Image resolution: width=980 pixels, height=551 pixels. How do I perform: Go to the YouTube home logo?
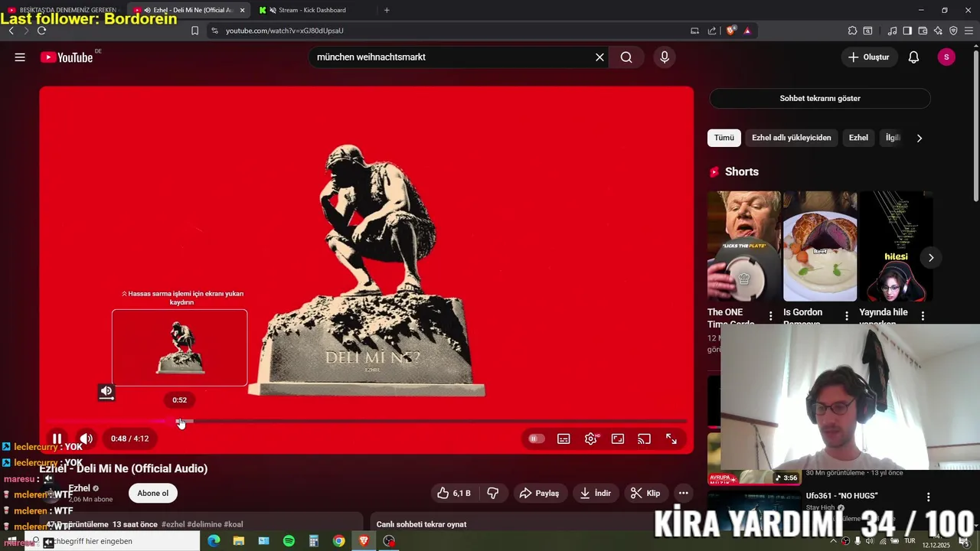click(x=67, y=57)
